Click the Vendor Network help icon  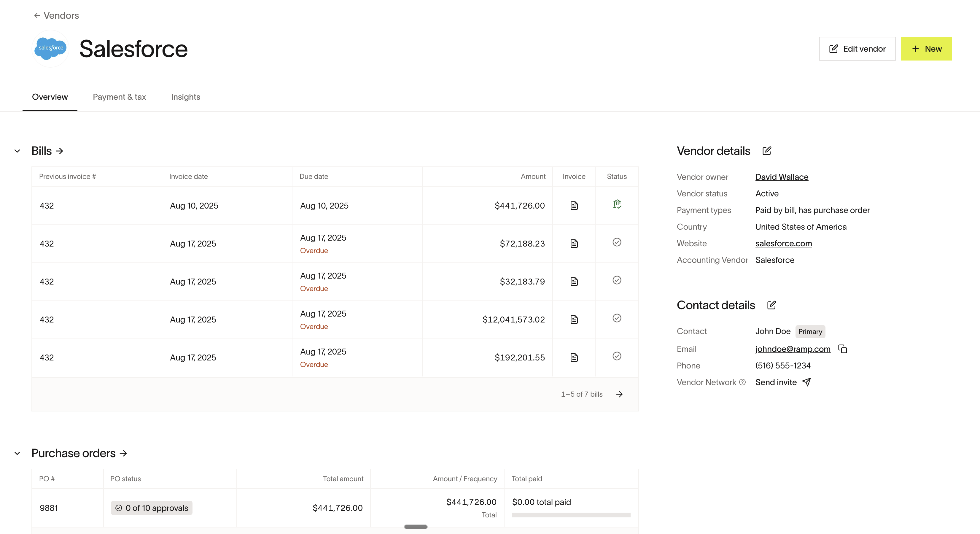(x=742, y=382)
